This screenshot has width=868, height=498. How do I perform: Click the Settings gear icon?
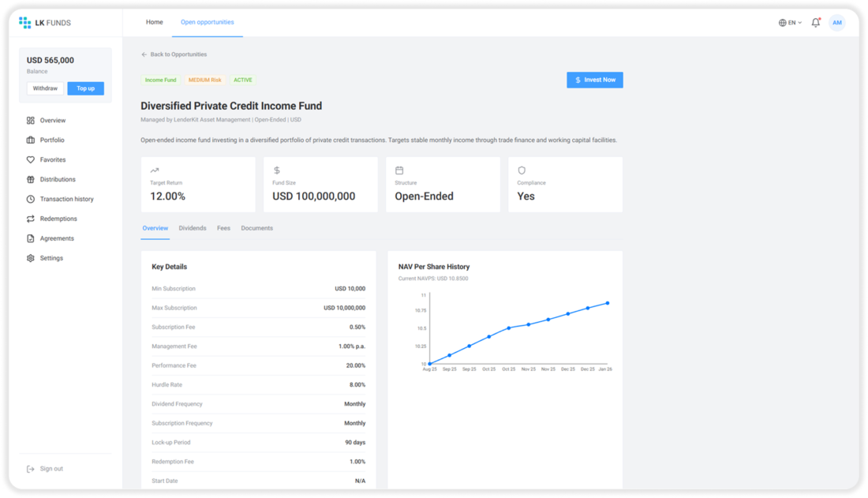[31, 258]
